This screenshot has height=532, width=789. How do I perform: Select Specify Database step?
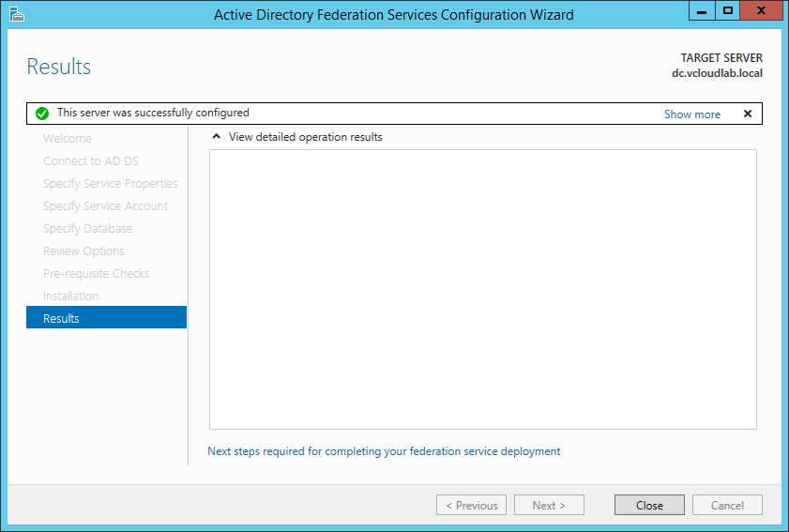87,229
